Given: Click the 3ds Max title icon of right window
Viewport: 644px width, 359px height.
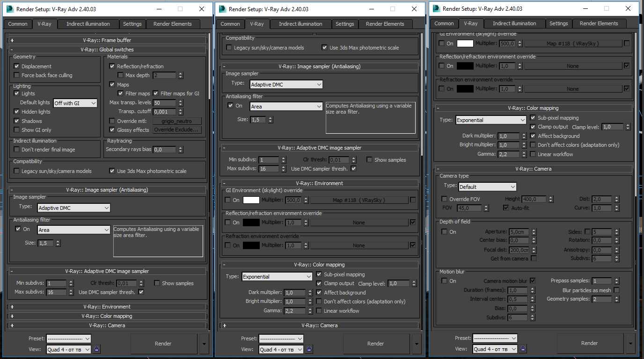Looking at the screenshot, I should point(436,8).
